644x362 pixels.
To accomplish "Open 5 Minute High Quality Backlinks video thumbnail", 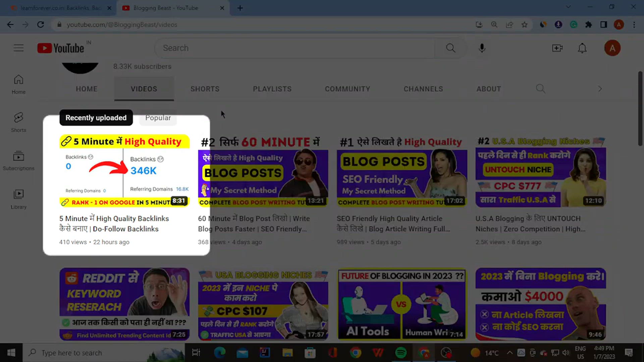I will pos(124,171).
